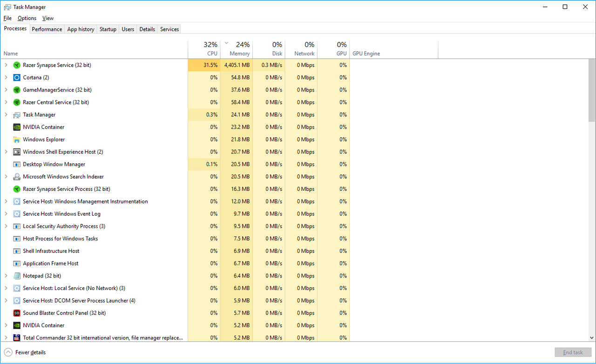The height and width of the screenshot is (364, 596).
Task: Click the Windows Event Log service icon
Action: 17,214
